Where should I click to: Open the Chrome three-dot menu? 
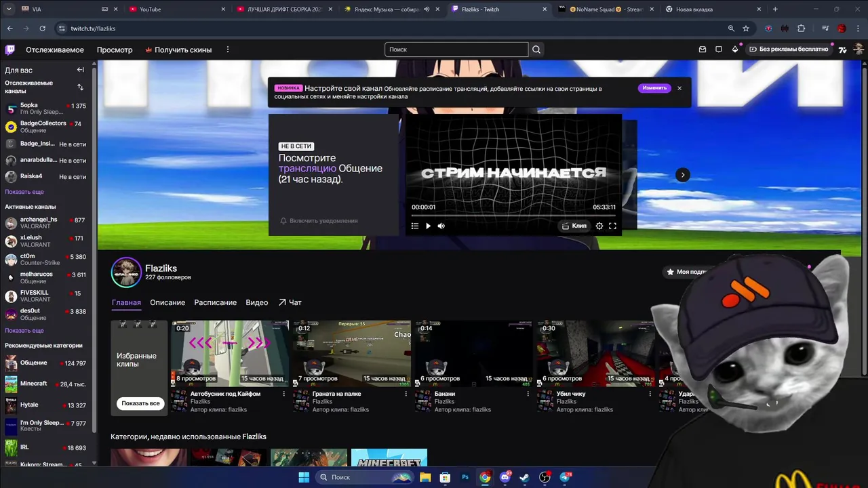pos(858,28)
